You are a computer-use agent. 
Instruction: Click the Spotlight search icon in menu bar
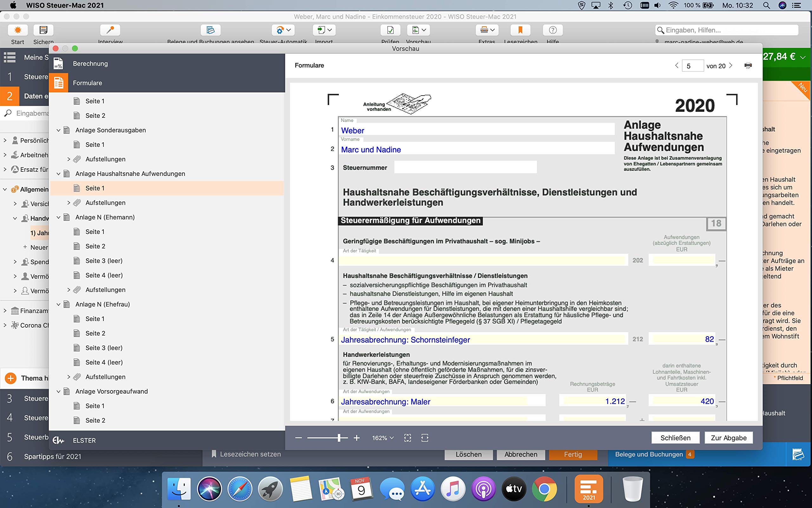click(x=766, y=5)
